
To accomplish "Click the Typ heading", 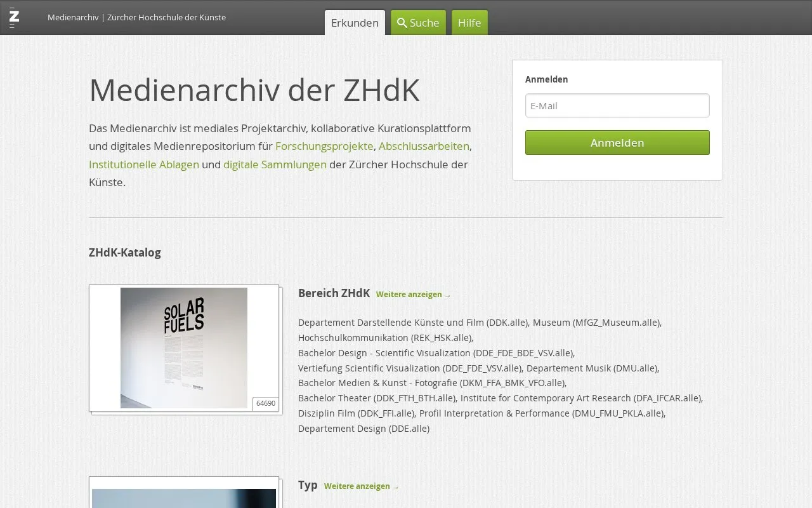I will point(308,485).
